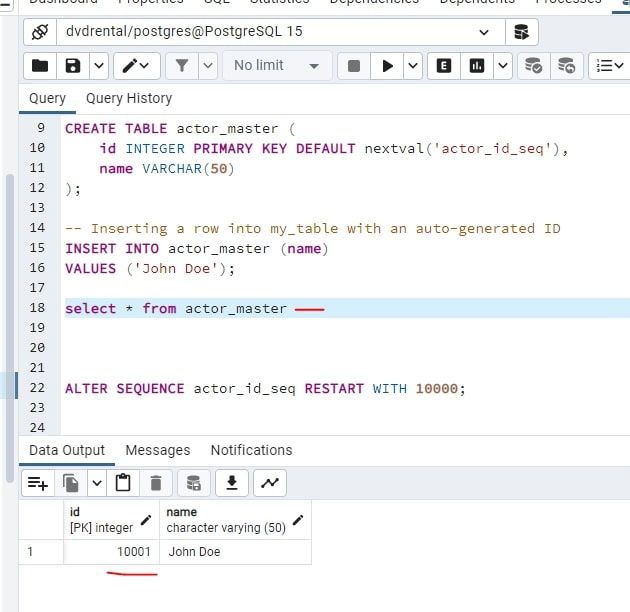Screen dimensions: 630x612
Task: Switch to the Query tab
Action: point(47,98)
